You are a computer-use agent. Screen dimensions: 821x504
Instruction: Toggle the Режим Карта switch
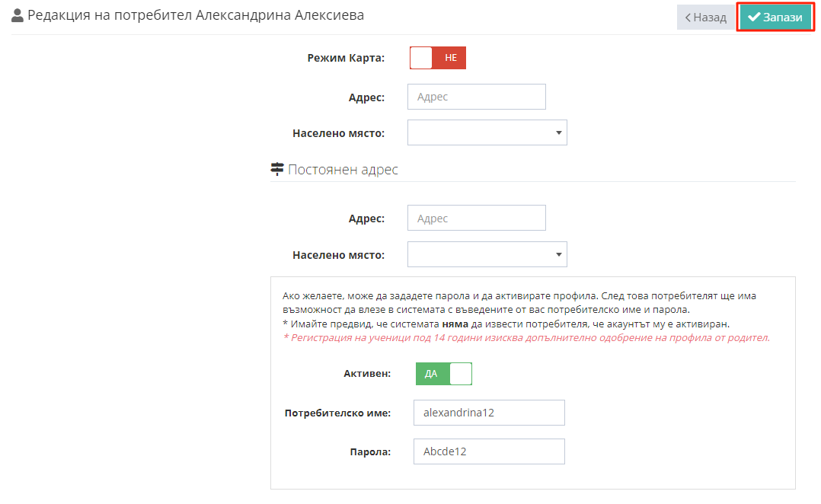click(x=438, y=58)
